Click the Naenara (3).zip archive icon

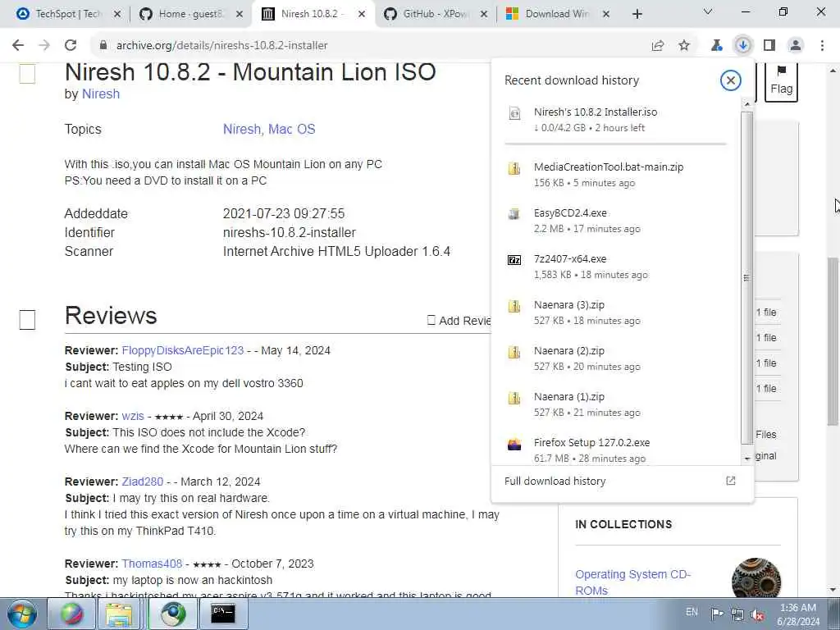(x=514, y=307)
